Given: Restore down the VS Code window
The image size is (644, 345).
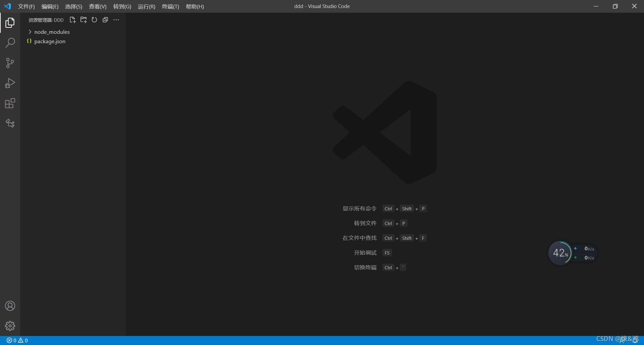Looking at the screenshot, I should 615,6.
